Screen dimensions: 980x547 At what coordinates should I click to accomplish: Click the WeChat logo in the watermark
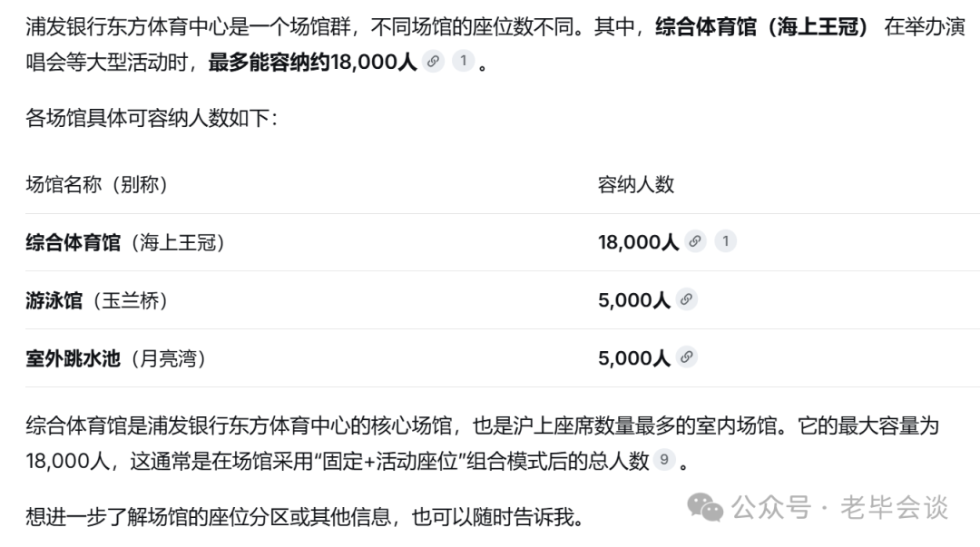click(705, 507)
